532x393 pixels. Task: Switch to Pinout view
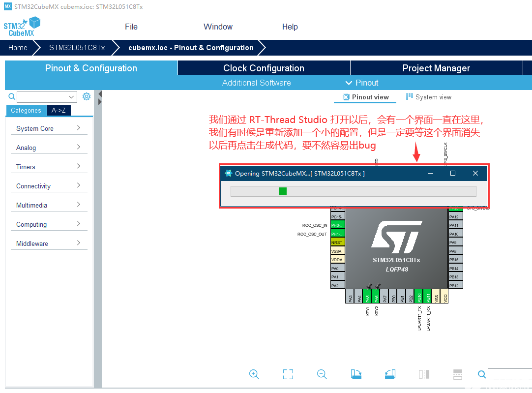pos(365,97)
